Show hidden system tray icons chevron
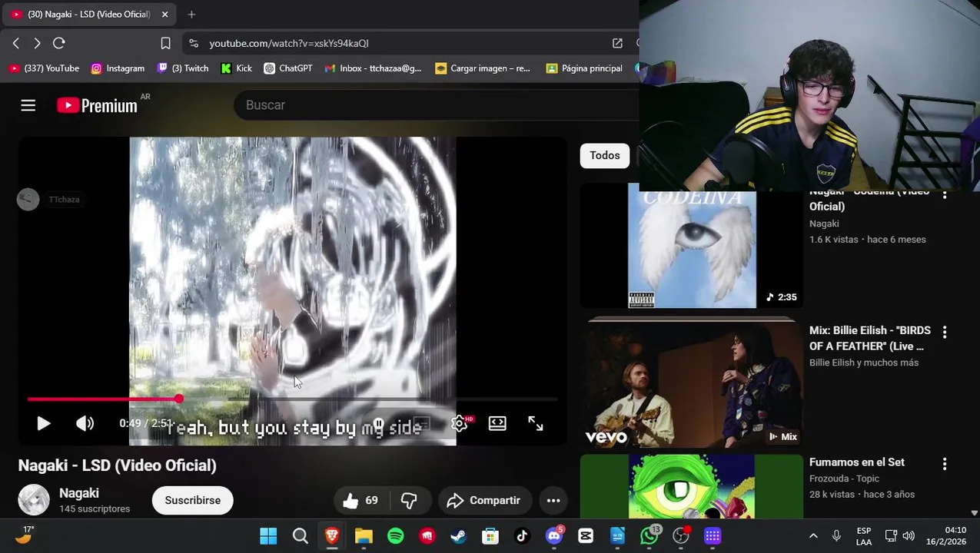The height and width of the screenshot is (553, 980). [x=813, y=536]
